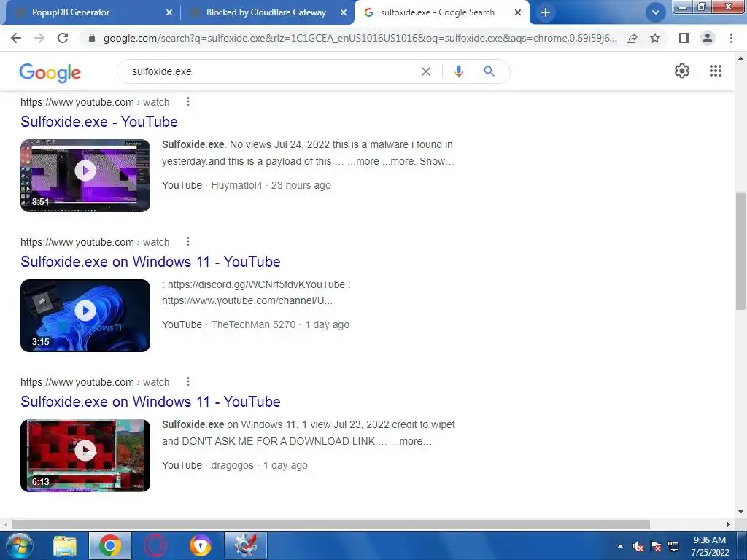Open the Google apps grid
The height and width of the screenshot is (560, 747).
pyautogui.click(x=716, y=71)
